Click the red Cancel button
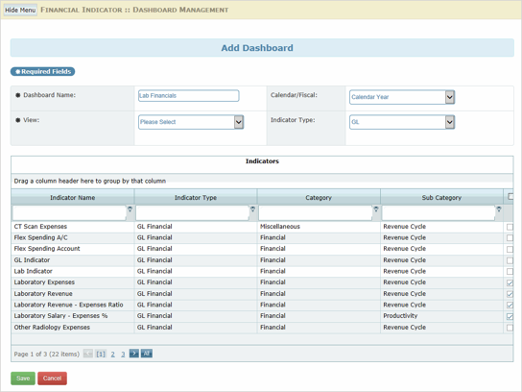 (52, 378)
